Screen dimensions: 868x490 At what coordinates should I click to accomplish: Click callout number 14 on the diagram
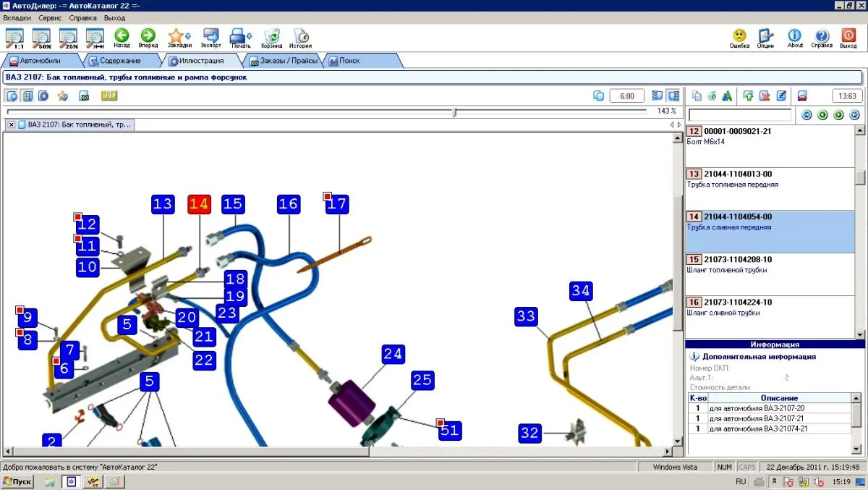click(x=199, y=204)
